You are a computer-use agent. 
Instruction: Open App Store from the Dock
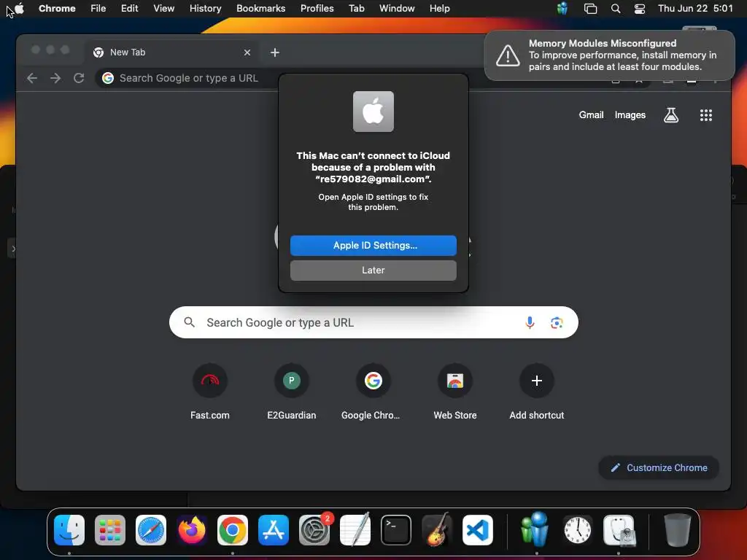pyautogui.click(x=274, y=530)
